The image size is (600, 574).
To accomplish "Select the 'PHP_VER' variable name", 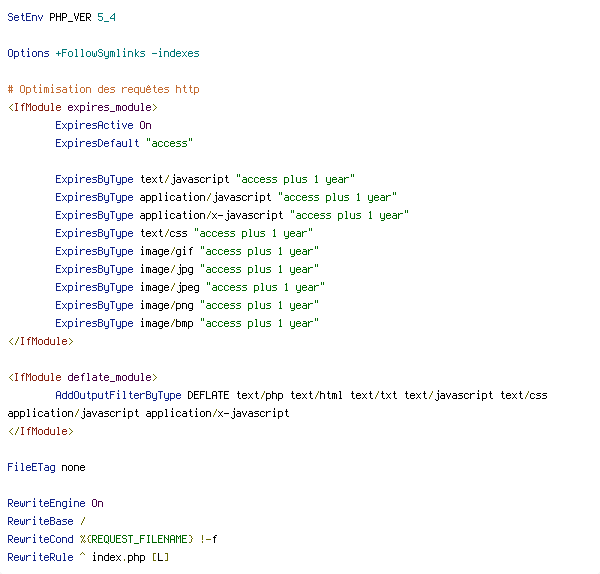I will (x=70, y=18).
